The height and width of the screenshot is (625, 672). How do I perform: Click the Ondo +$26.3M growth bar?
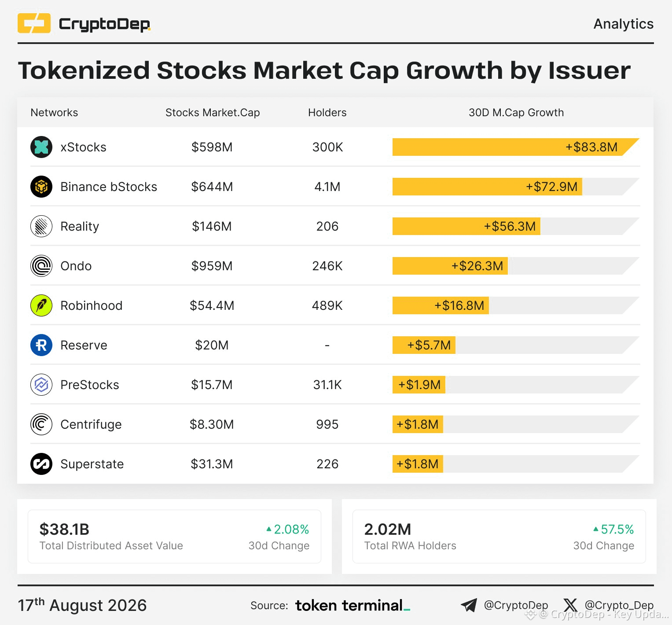point(450,266)
